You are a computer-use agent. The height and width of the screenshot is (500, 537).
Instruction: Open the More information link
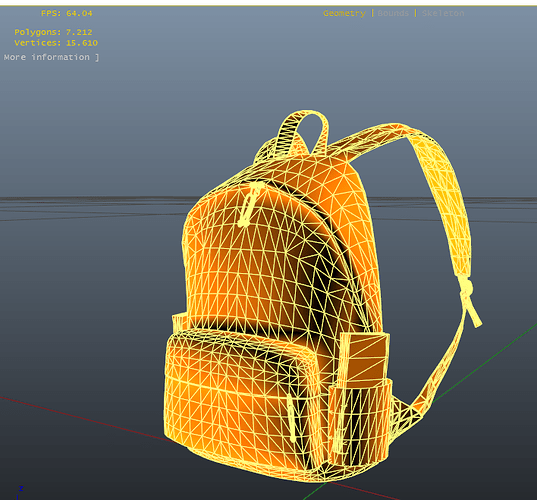[x=51, y=57]
